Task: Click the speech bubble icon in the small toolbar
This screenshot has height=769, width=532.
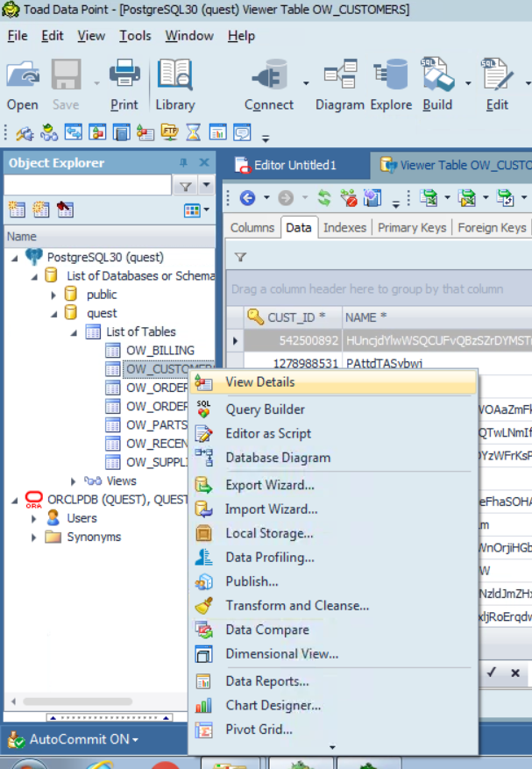Action: tap(242, 132)
